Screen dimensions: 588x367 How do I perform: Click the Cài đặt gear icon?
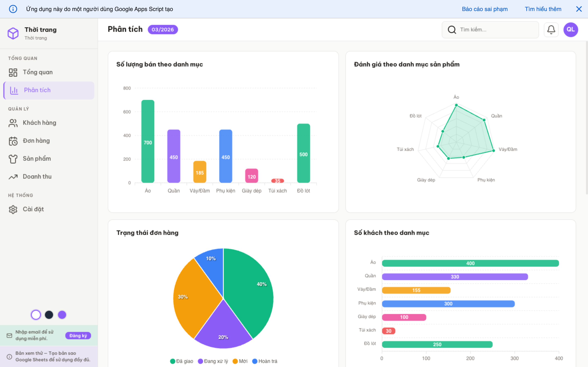[x=13, y=209]
